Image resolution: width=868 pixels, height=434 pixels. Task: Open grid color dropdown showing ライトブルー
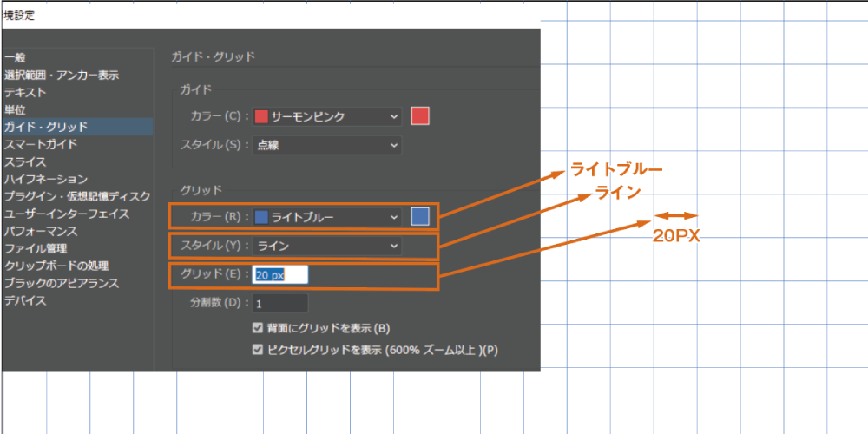[x=326, y=218]
